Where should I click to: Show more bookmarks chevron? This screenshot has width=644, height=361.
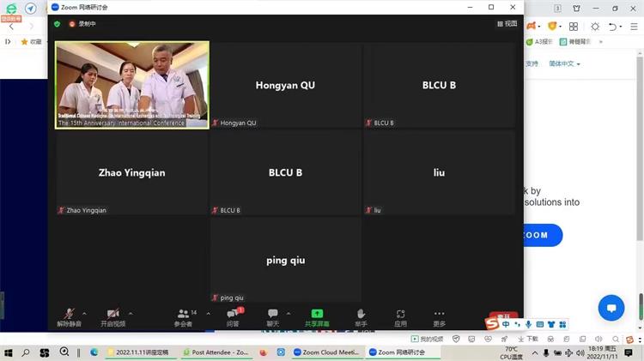tap(601, 42)
